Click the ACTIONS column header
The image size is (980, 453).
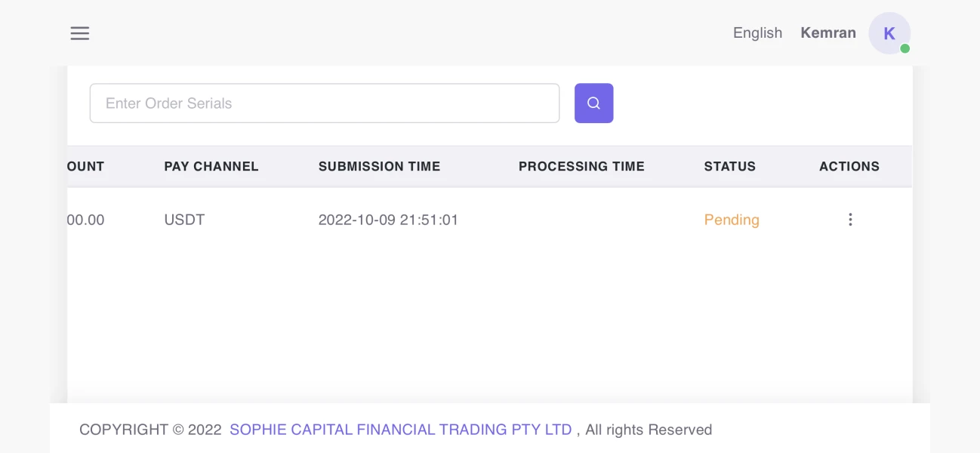tap(849, 167)
